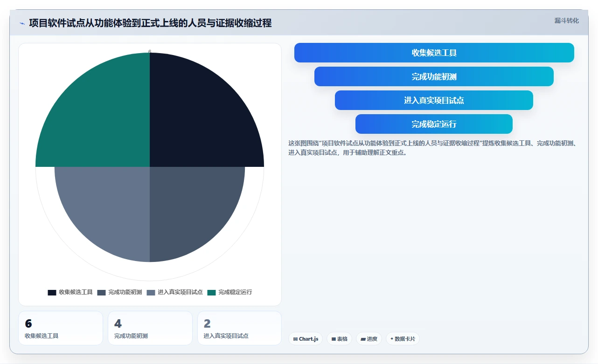
Task: Click the sparkle icon in 数据卡片 tag
Action: click(392, 339)
